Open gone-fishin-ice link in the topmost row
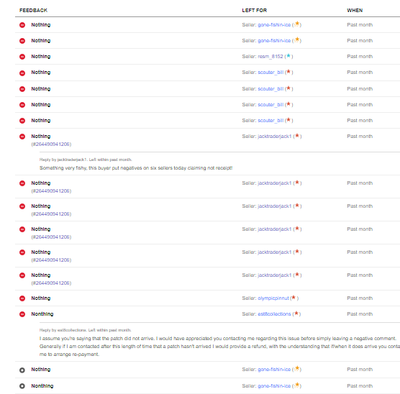This screenshot has width=400, height=394. [274, 25]
